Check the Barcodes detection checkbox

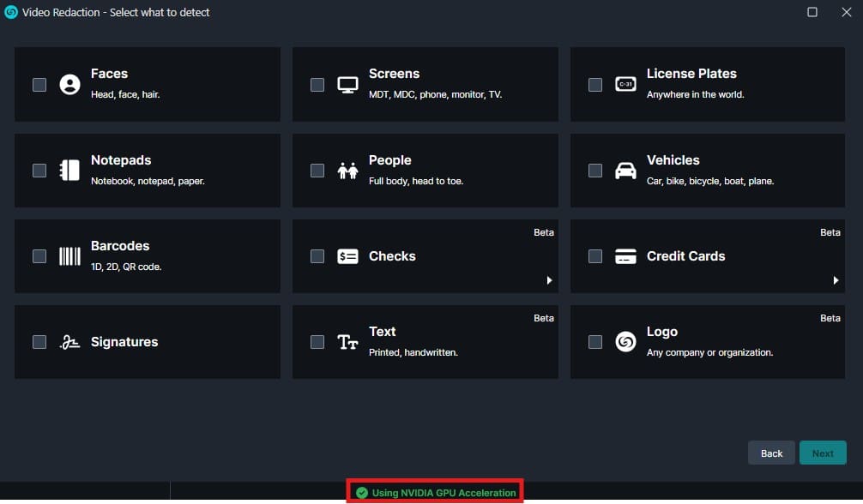(x=39, y=256)
